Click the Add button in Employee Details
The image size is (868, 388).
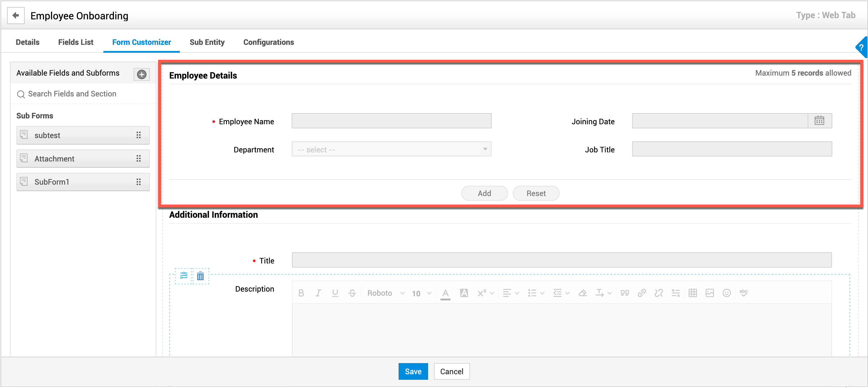pos(484,193)
